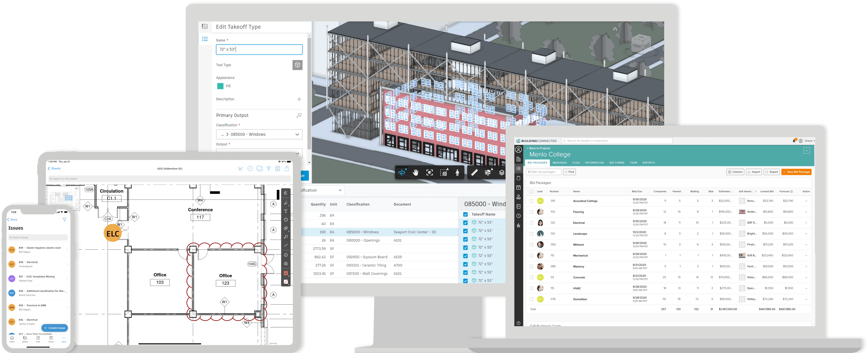Click the measure ruler tool icon

coord(474,173)
